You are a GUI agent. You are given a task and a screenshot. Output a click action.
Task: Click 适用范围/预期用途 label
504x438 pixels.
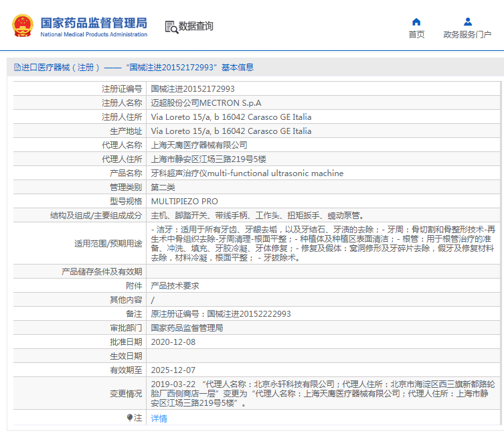click(x=108, y=243)
